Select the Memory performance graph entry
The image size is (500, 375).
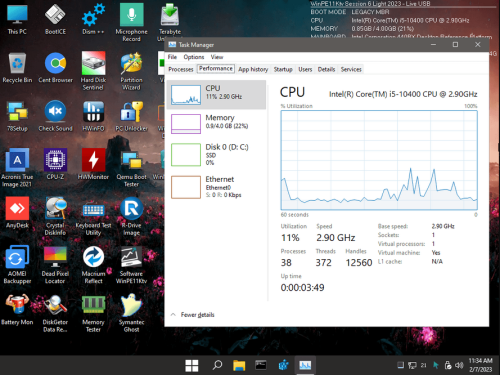click(x=216, y=124)
